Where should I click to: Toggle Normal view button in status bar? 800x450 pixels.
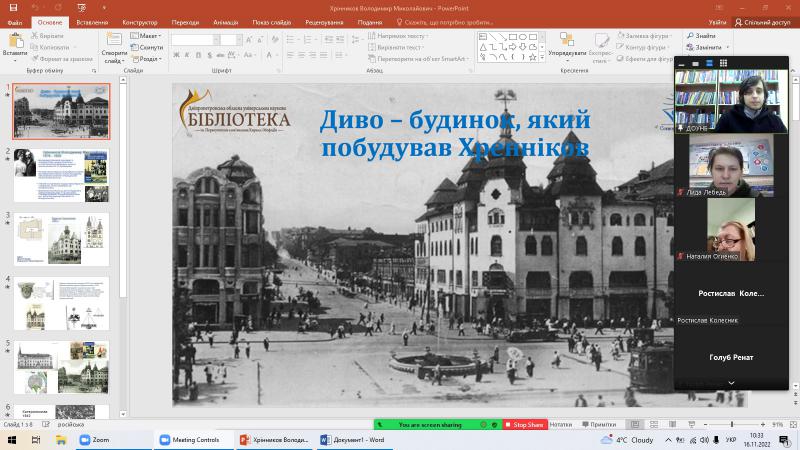635,424
